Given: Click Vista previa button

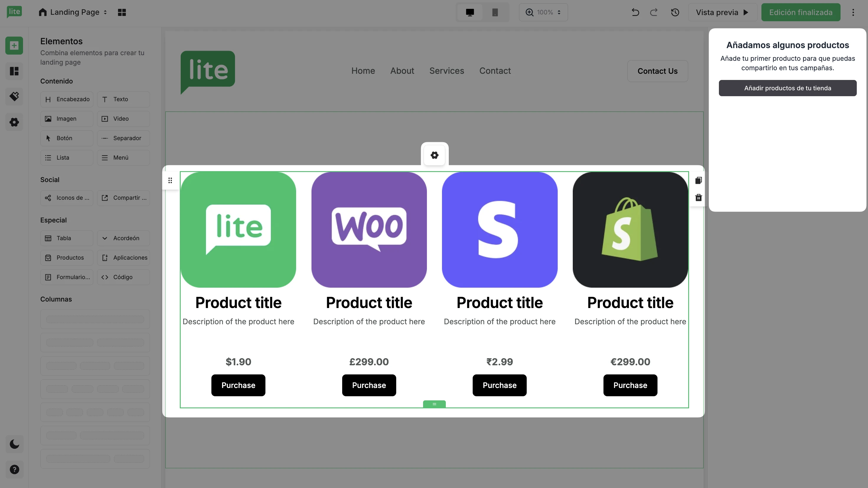Looking at the screenshot, I should tap(722, 12).
